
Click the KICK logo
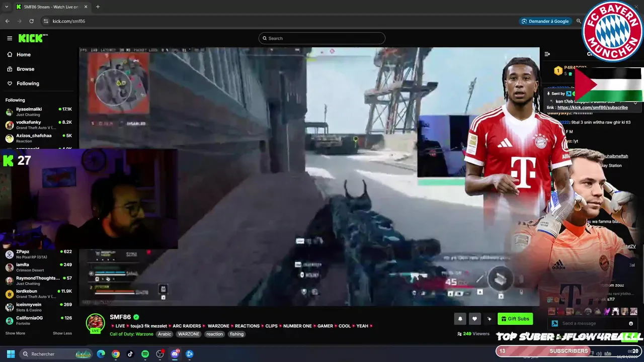point(33,38)
